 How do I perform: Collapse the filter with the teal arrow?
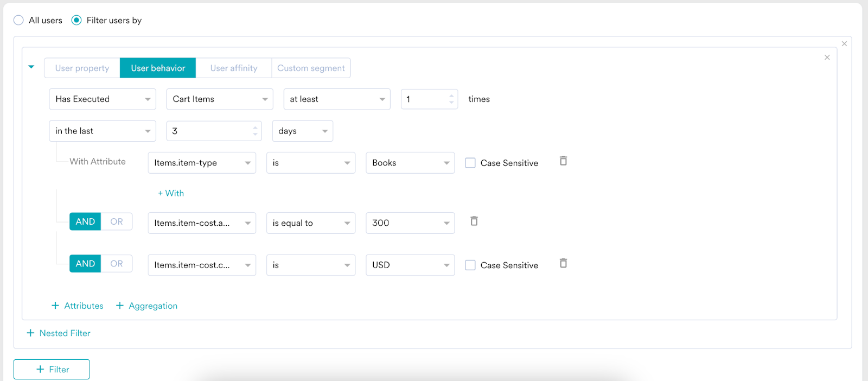pos(31,67)
